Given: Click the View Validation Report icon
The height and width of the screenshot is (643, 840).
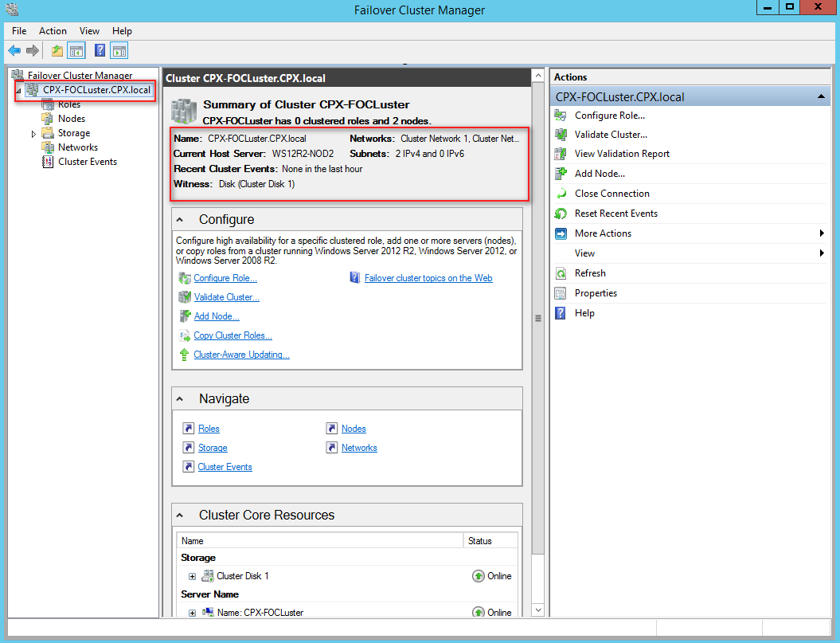Looking at the screenshot, I should click(561, 154).
